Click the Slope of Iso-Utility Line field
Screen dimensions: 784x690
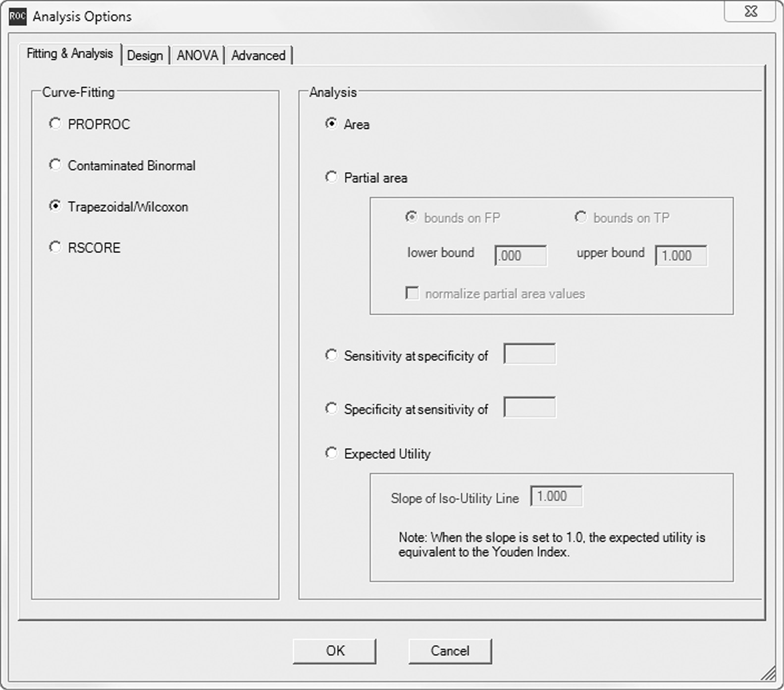pyautogui.click(x=556, y=496)
